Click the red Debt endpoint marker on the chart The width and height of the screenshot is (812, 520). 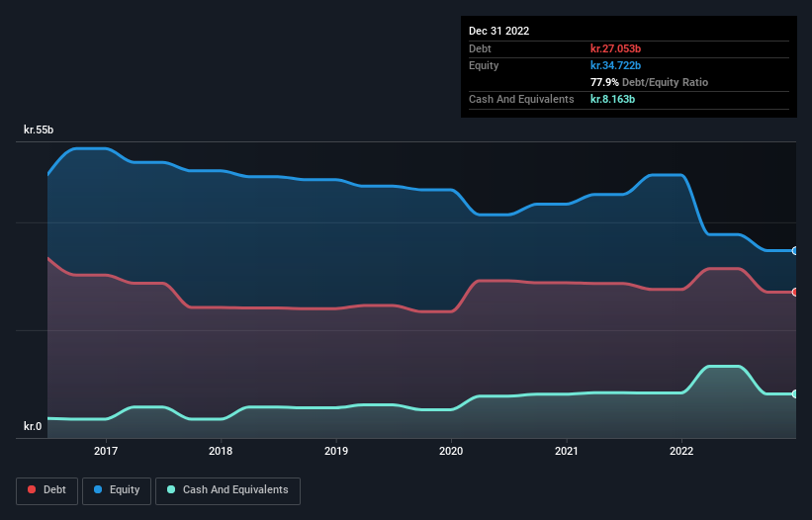[795, 293]
